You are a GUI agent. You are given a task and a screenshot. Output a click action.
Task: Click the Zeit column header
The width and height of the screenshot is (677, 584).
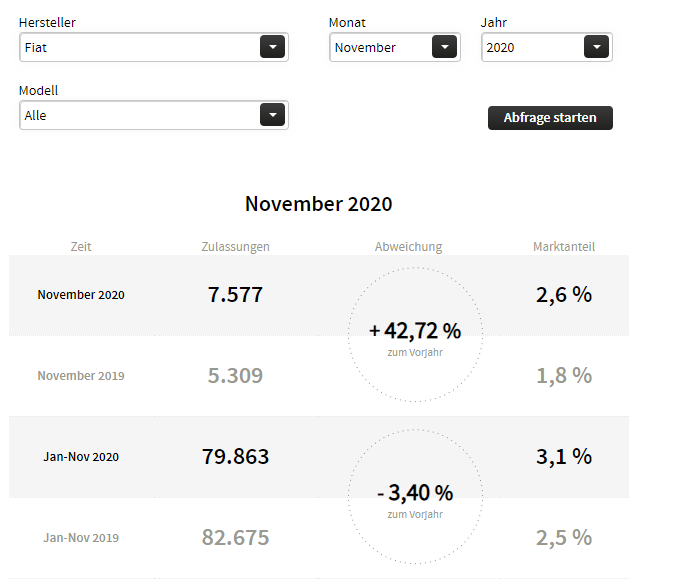click(x=81, y=246)
